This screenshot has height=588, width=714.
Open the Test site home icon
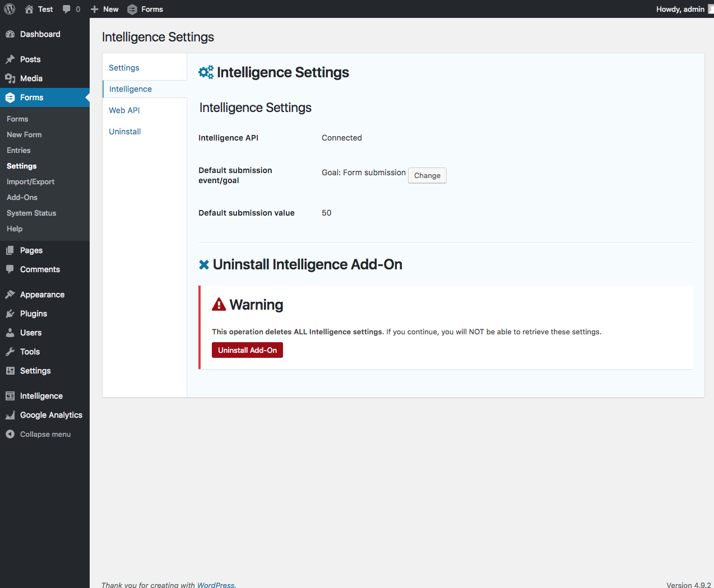(29, 9)
